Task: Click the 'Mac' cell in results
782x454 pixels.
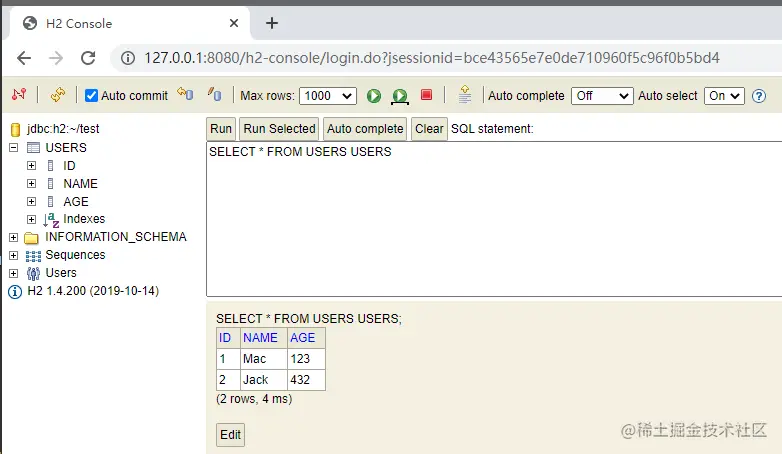Action: (x=263, y=359)
